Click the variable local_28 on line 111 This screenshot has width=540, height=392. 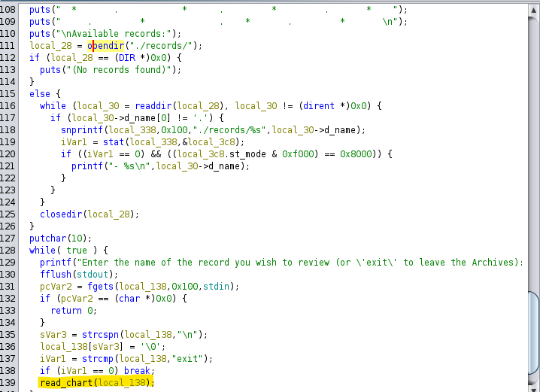pyautogui.click(x=50, y=45)
